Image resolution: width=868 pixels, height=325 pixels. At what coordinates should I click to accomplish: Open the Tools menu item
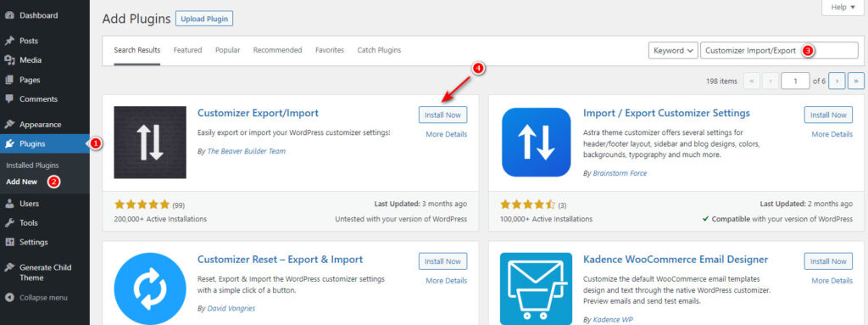click(45, 223)
